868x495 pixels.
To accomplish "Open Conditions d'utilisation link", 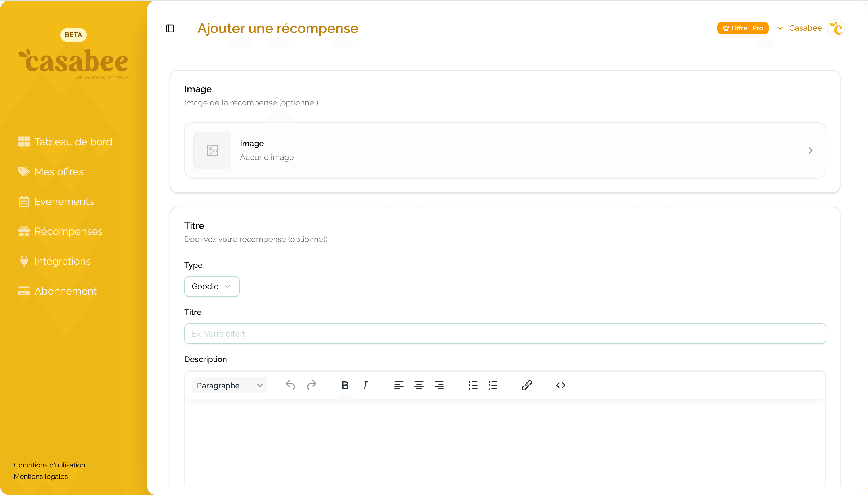I will click(50, 465).
